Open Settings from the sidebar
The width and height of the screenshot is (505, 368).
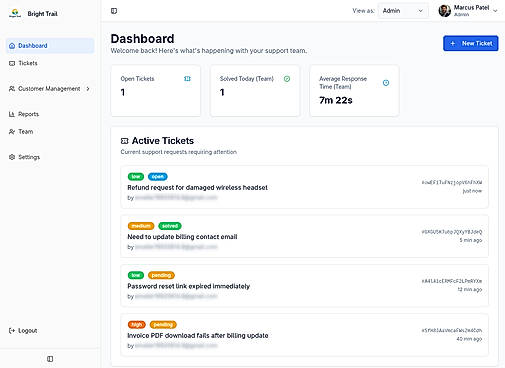(x=50, y=157)
